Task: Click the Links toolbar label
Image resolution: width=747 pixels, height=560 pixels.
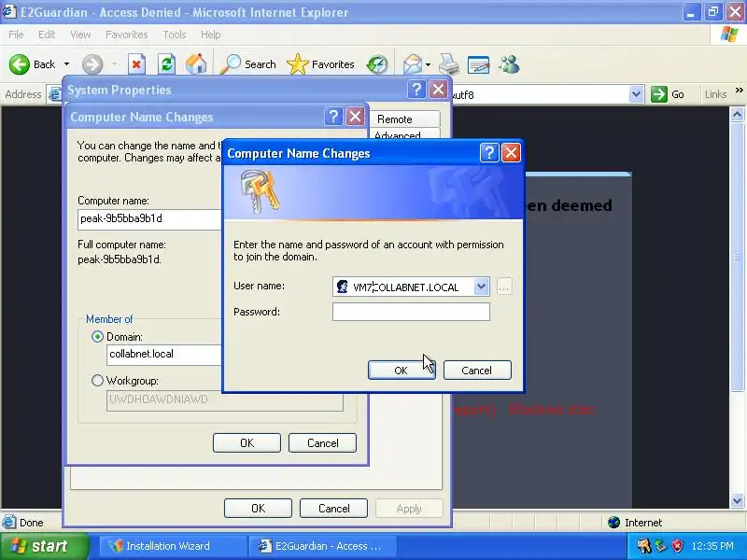Action: (715, 94)
